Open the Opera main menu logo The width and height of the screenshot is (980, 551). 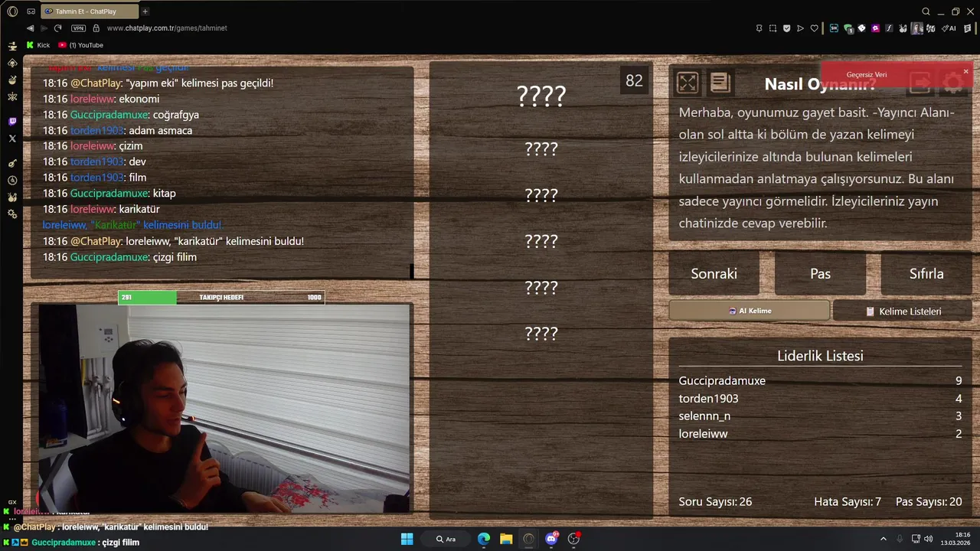tap(12, 11)
